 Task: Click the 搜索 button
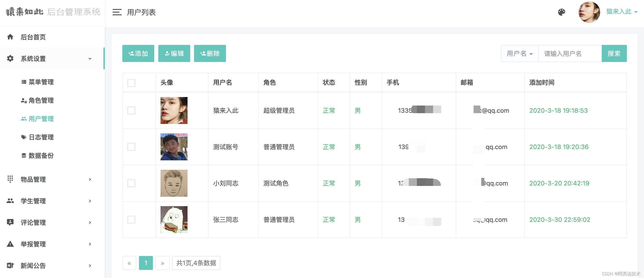click(x=614, y=53)
